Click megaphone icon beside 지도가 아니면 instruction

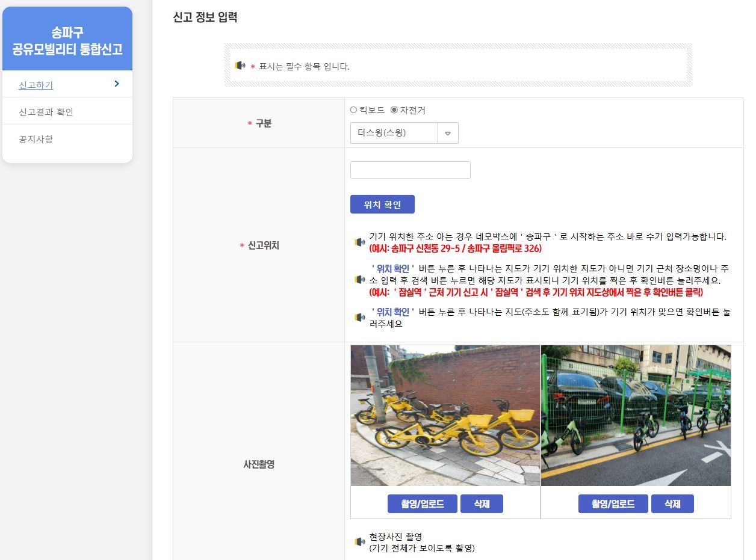click(x=360, y=280)
